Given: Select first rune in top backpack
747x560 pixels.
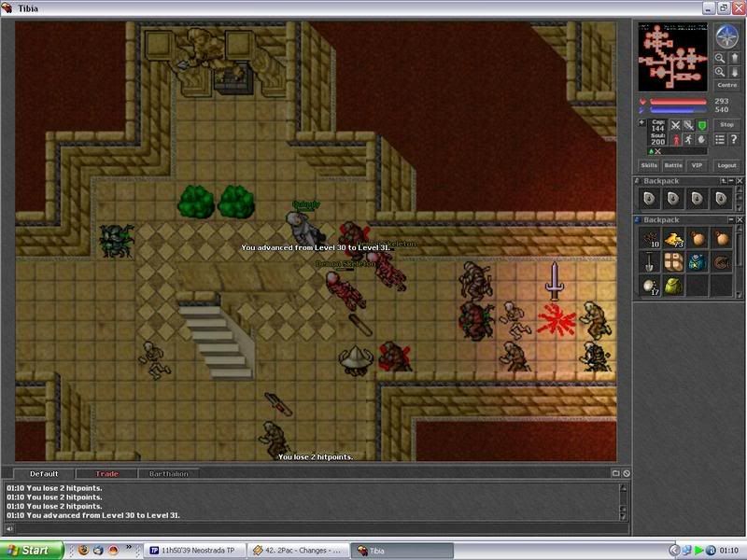Looking at the screenshot, I should pyautogui.click(x=649, y=199).
